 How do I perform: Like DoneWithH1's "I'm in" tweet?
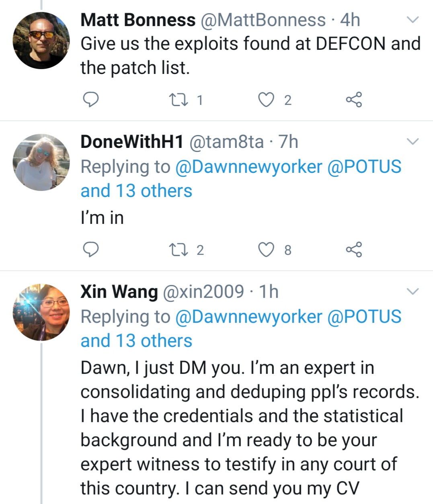(x=266, y=249)
